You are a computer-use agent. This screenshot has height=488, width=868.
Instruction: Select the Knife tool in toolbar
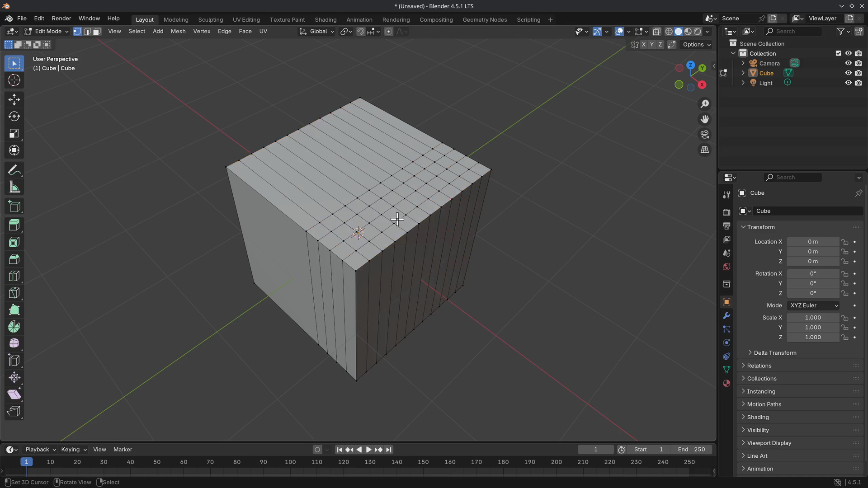pos(14,293)
